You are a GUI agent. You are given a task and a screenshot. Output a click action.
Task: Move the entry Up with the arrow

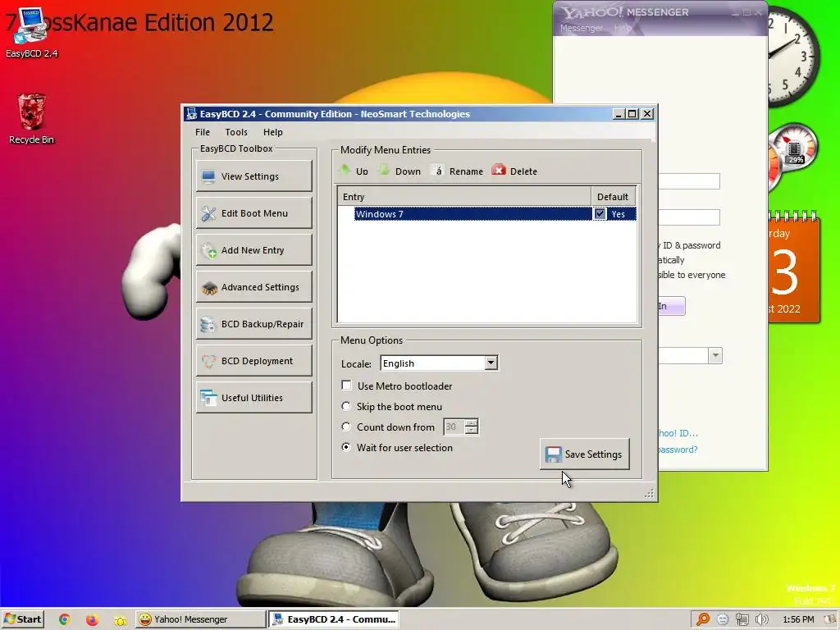coord(354,171)
